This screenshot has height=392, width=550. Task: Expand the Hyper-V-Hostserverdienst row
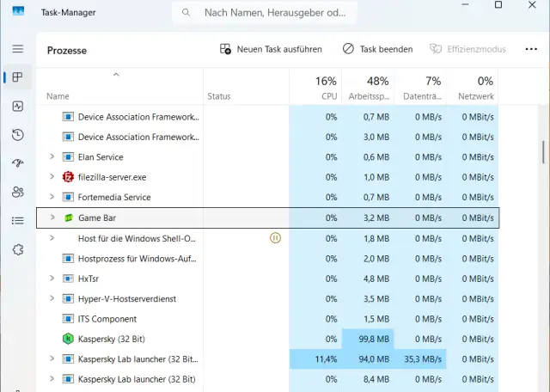pos(52,298)
